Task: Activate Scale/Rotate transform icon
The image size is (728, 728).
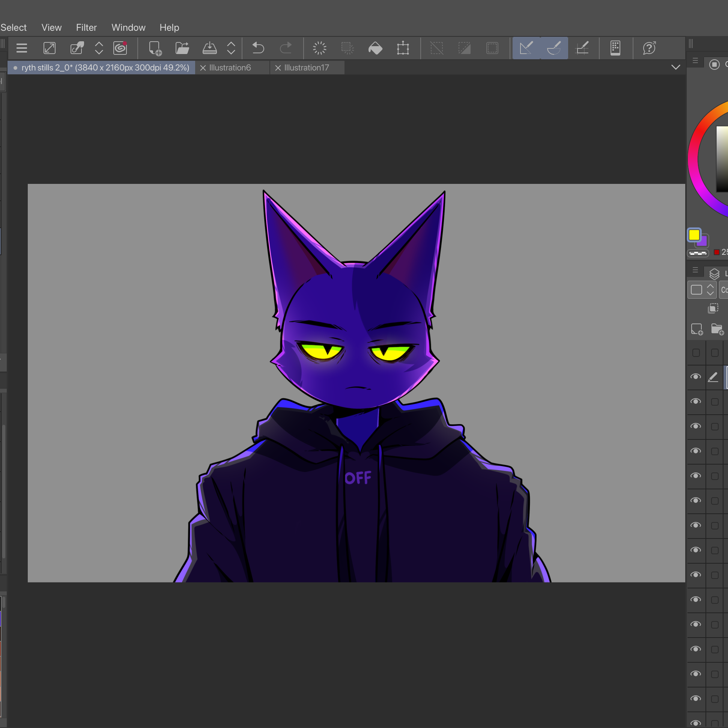Action: pyautogui.click(x=403, y=48)
